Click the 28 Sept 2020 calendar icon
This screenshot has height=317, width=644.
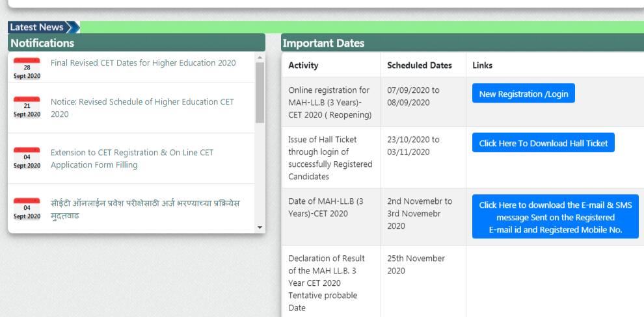[27, 68]
